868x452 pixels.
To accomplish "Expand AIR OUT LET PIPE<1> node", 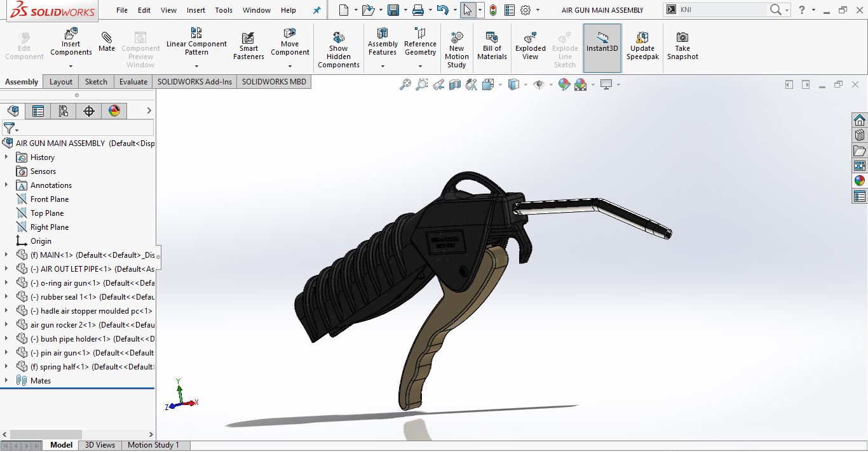I will (x=6, y=269).
